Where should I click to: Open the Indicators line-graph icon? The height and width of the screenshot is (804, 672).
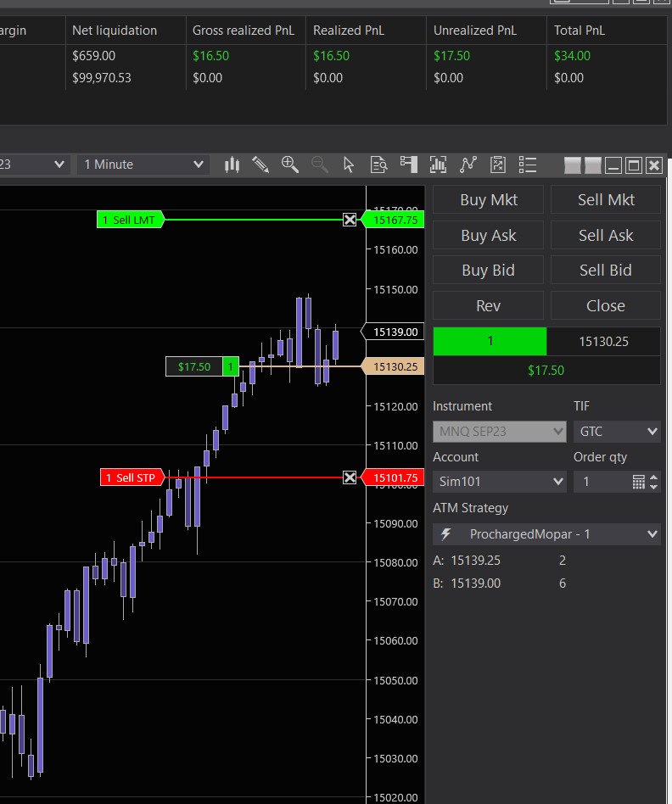tap(468, 165)
